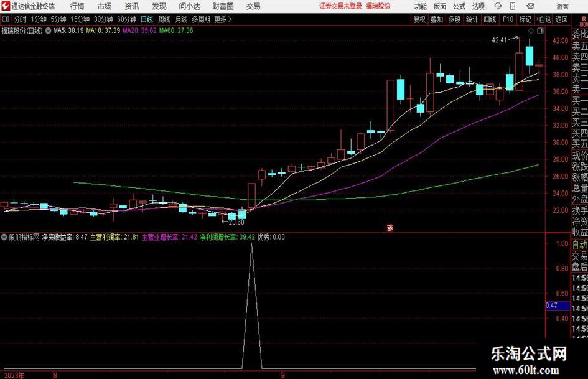Click the 涨 marker below the candles
Image resolution: width=588 pixels, height=379 pixels.
coord(390,227)
